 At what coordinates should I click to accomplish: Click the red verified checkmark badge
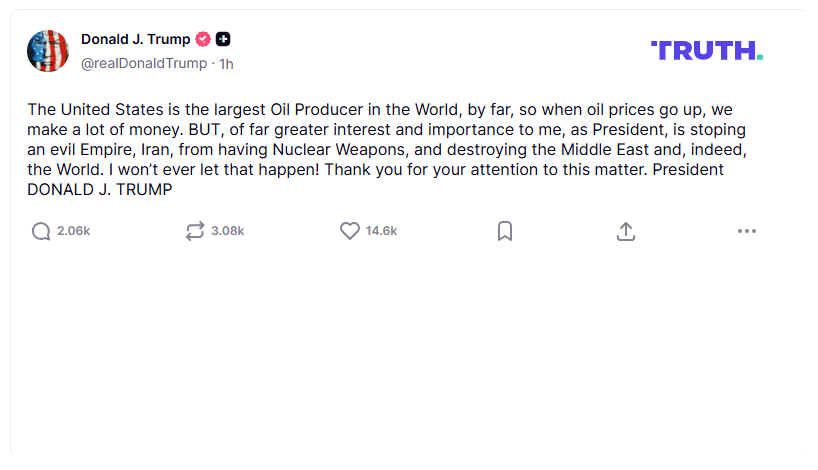pyautogui.click(x=203, y=39)
